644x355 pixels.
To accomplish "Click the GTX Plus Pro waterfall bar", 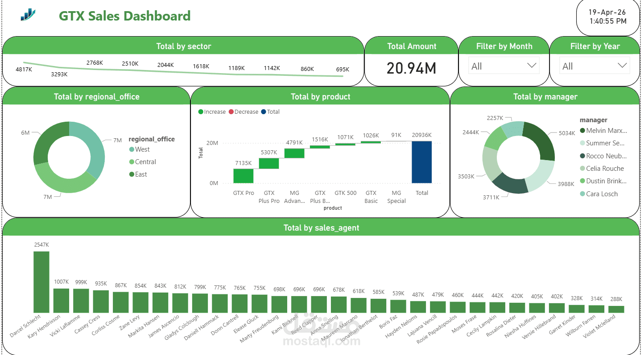I will click(x=269, y=163).
